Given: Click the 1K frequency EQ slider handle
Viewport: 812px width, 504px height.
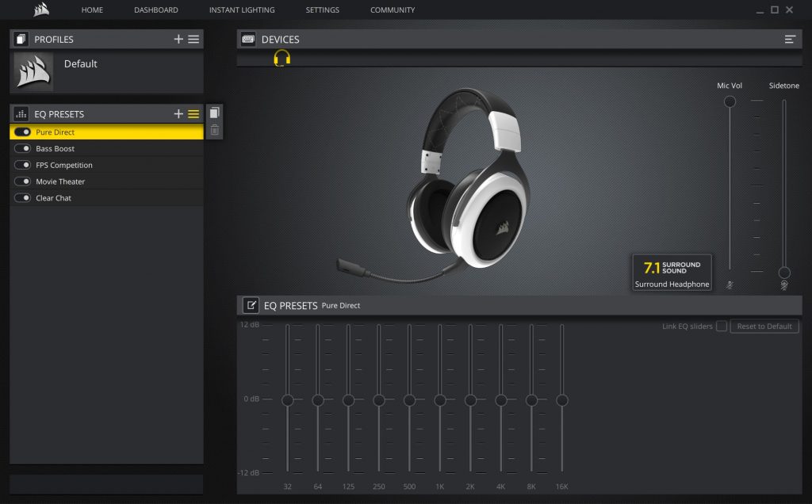Looking at the screenshot, I should [440, 400].
